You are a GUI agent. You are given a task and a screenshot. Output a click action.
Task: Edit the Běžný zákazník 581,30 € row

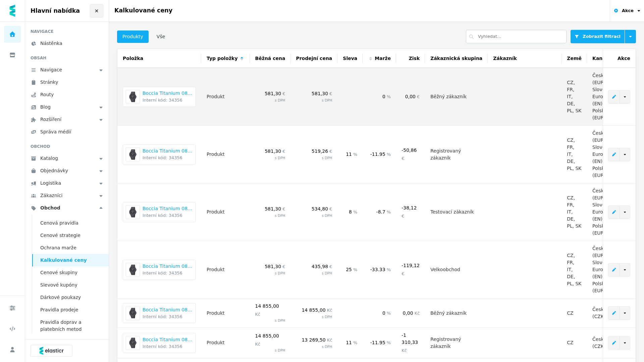tap(614, 97)
